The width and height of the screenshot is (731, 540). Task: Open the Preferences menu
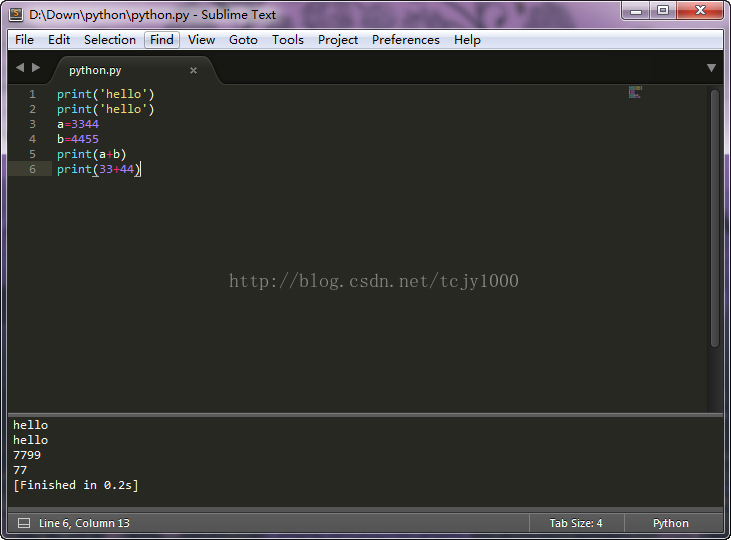click(x=406, y=40)
